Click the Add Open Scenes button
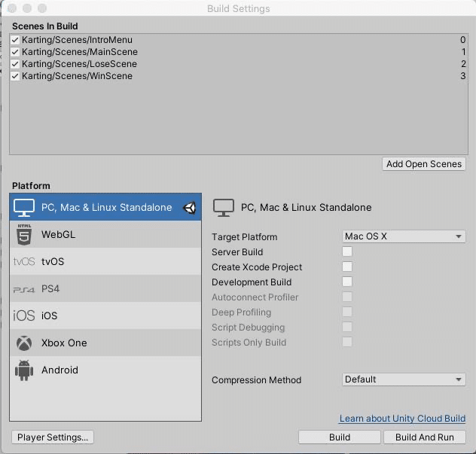The image size is (476, 454). [x=424, y=164]
